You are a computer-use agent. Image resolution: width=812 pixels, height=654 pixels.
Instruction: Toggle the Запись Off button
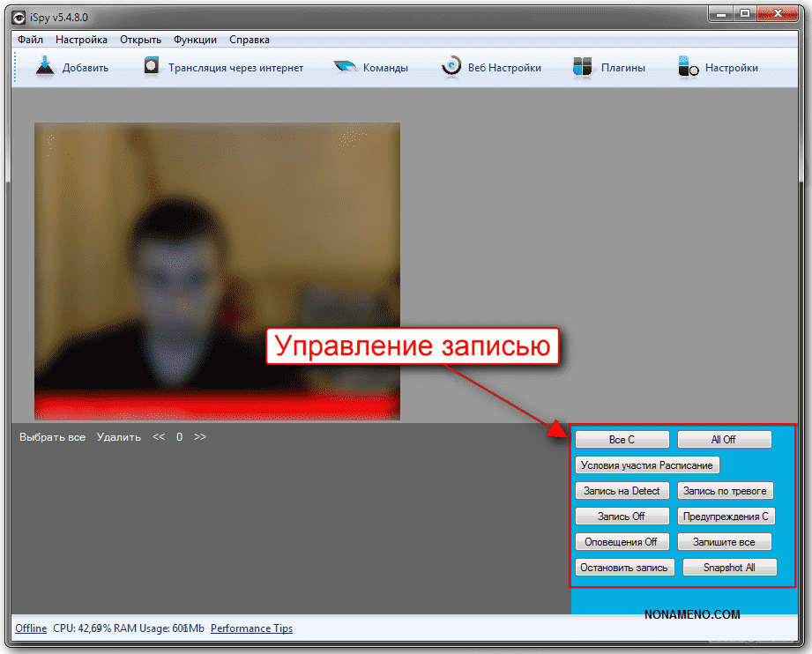coord(622,517)
